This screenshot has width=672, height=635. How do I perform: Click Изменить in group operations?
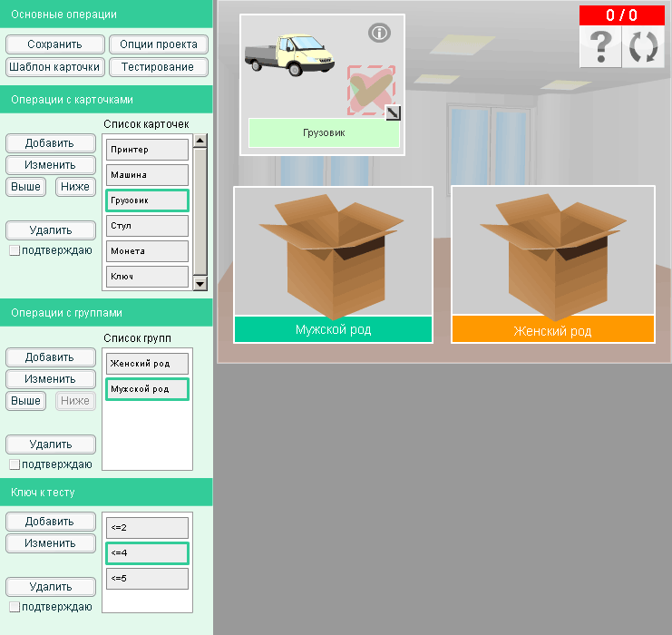(x=51, y=379)
